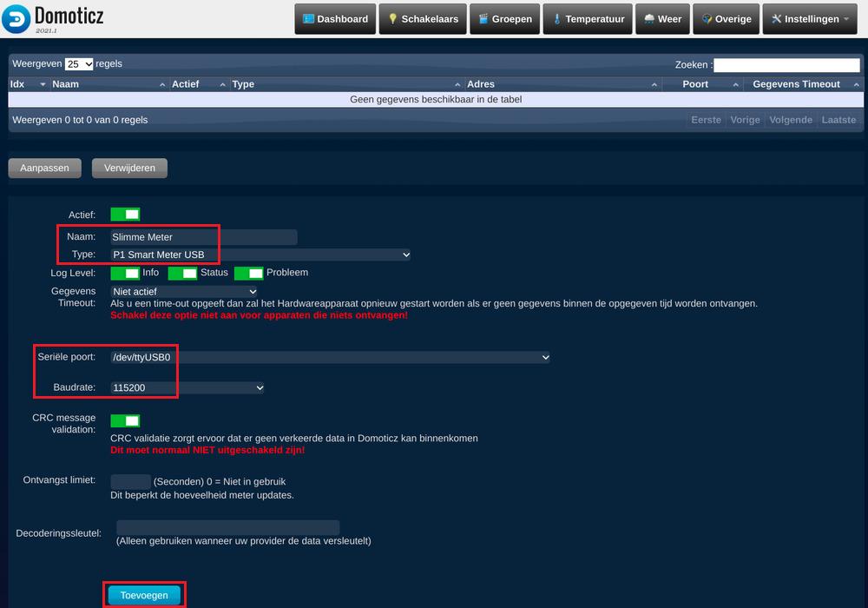The height and width of the screenshot is (608, 868).
Task: Open the Dashboard tab
Action: pyautogui.click(x=335, y=19)
